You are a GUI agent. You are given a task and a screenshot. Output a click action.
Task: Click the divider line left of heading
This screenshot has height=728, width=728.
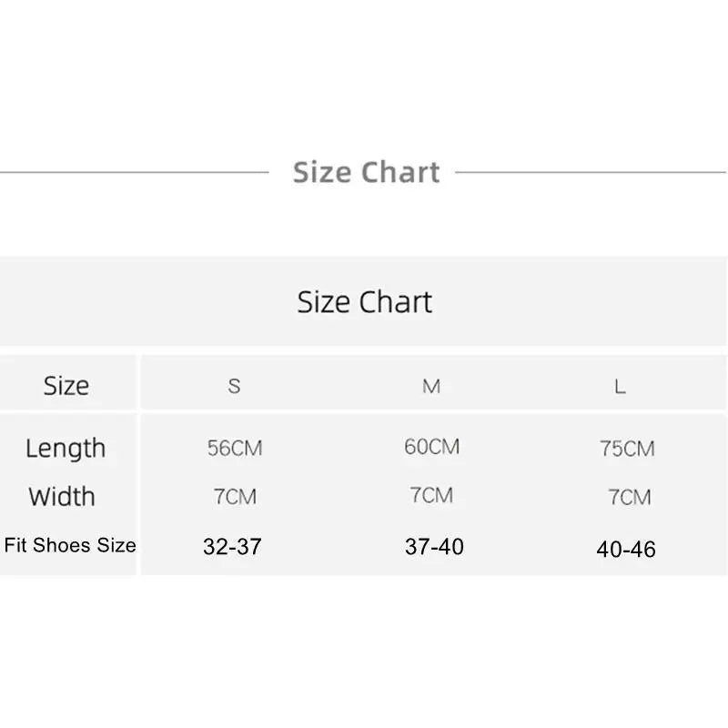pyautogui.click(x=135, y=171)
